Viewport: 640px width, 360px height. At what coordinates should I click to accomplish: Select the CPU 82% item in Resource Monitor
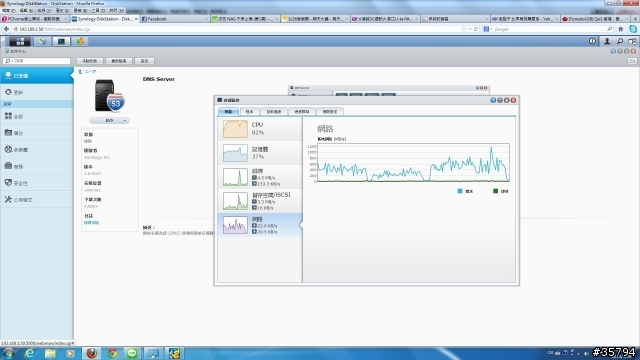[260, 129]
